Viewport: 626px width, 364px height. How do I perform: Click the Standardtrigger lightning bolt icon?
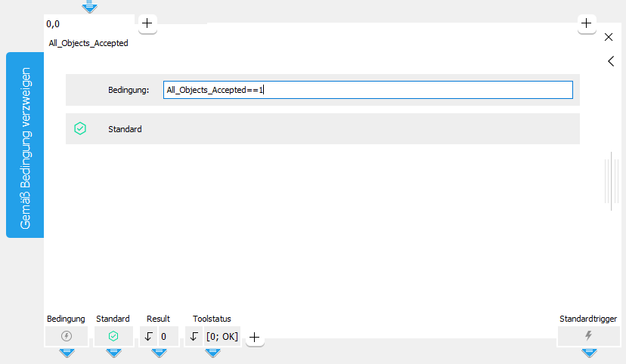coord(588,336)
